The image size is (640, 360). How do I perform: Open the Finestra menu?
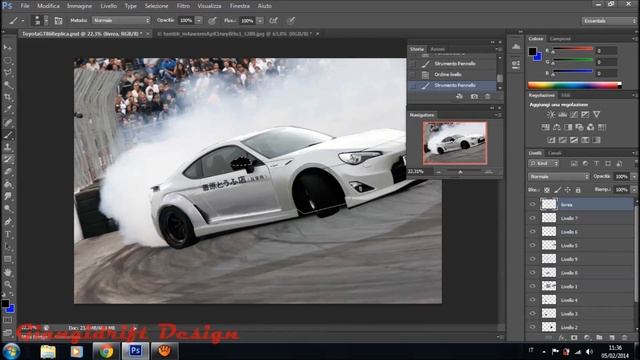(240, 6)
